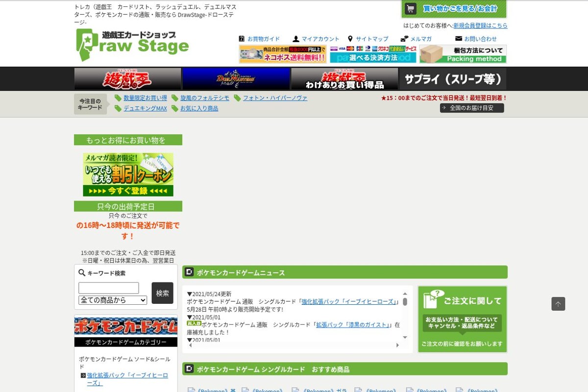The width and height of the screenshot is (588, 392).
Task: Click the my account person icon
Action: (296, 39)
